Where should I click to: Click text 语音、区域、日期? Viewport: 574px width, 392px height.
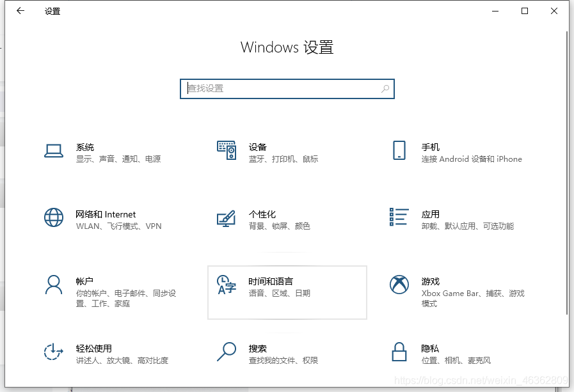(280, 294)
